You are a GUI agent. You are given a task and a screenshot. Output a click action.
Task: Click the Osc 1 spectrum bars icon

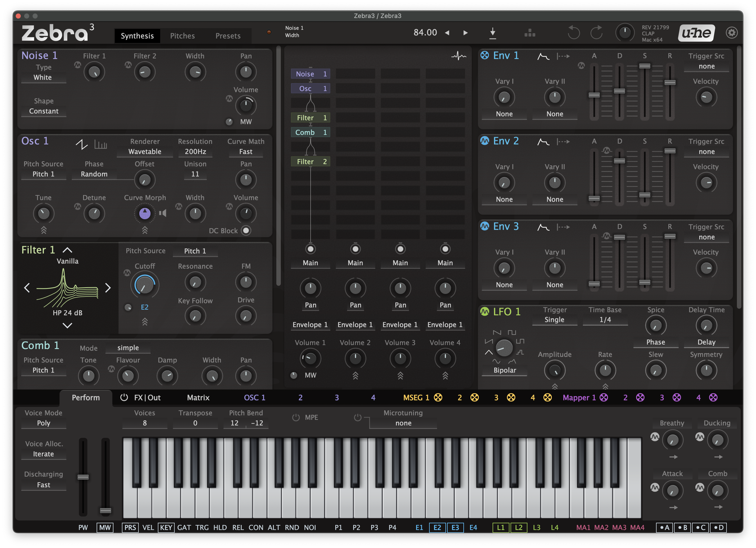[x=101, y=144]
